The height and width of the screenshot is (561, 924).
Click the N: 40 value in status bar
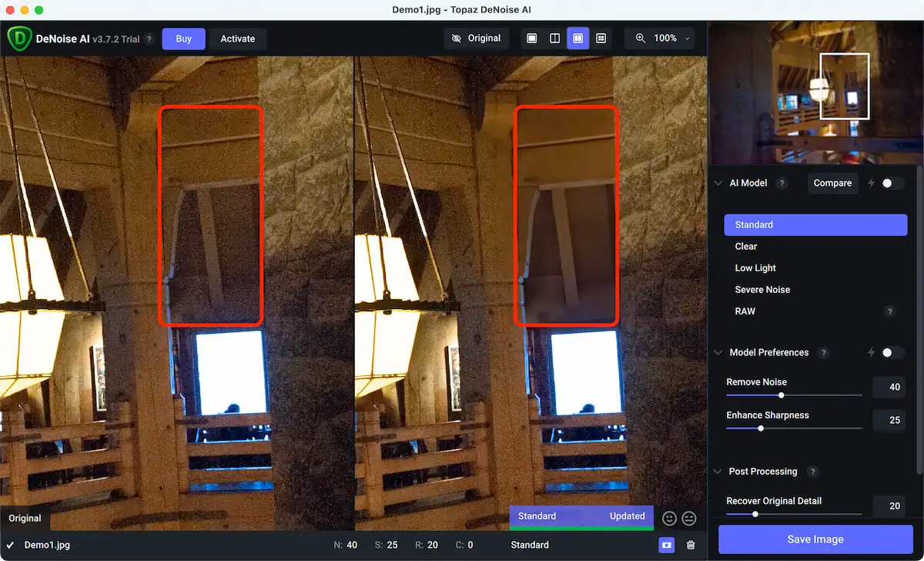click(345, 545)
